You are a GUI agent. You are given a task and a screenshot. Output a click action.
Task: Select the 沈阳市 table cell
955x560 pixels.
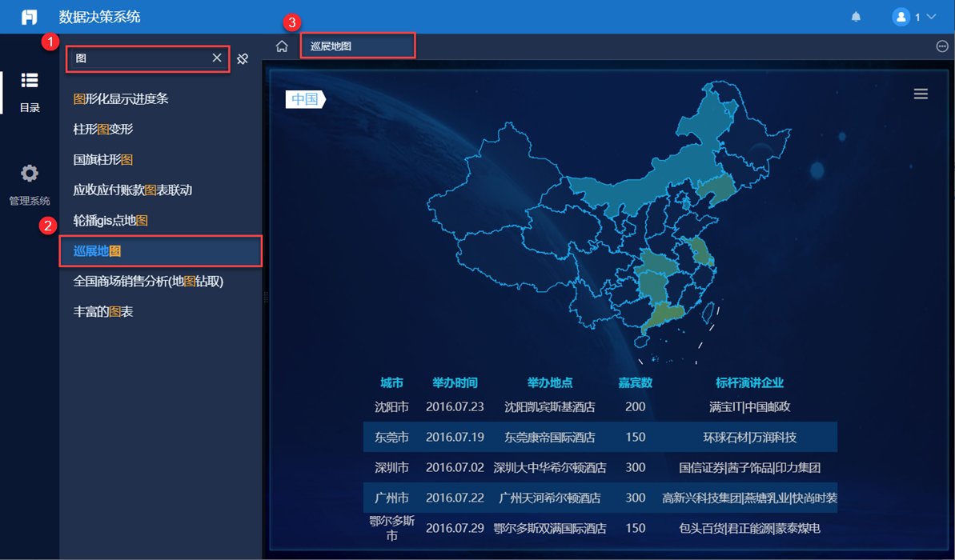tap(391, 406)
